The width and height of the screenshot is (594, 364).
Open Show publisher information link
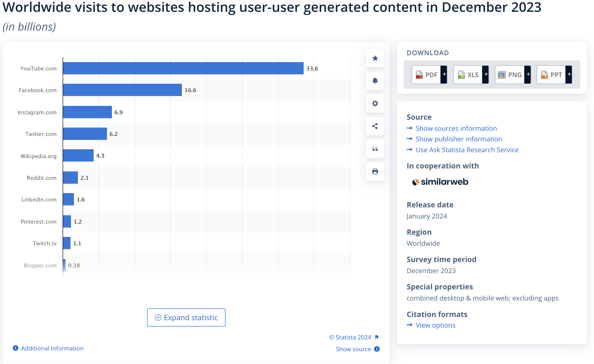pos(459,139)
